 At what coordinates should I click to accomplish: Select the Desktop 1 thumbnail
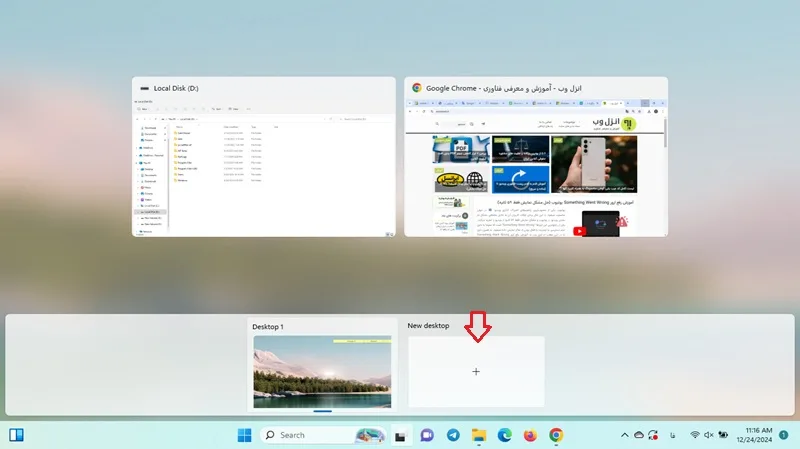click(322, 371)
